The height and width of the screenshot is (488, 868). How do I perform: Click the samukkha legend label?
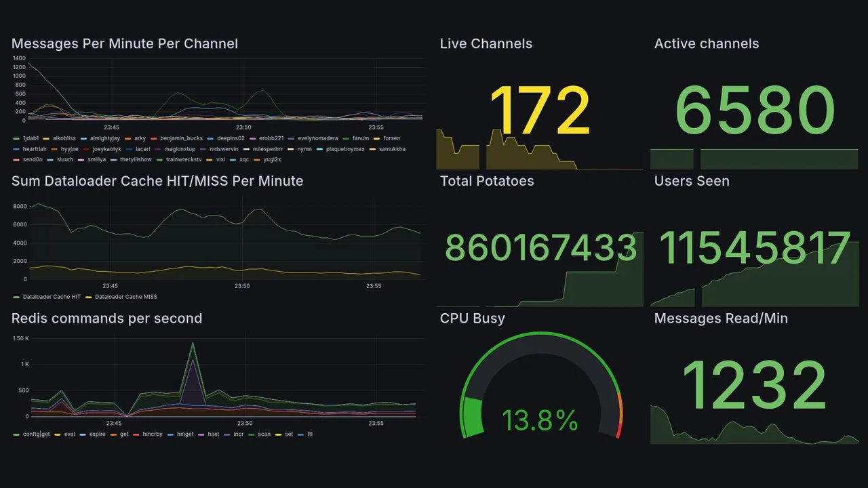tap(392, 149)
